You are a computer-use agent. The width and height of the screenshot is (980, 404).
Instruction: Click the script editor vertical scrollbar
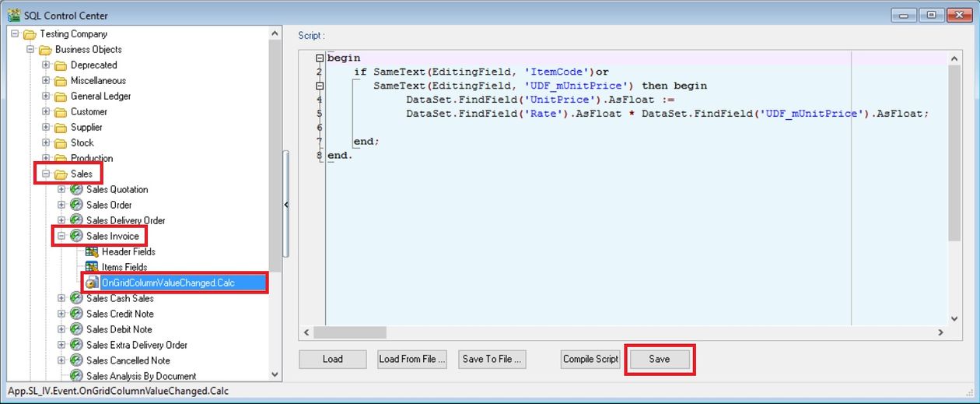pos(955,187)
